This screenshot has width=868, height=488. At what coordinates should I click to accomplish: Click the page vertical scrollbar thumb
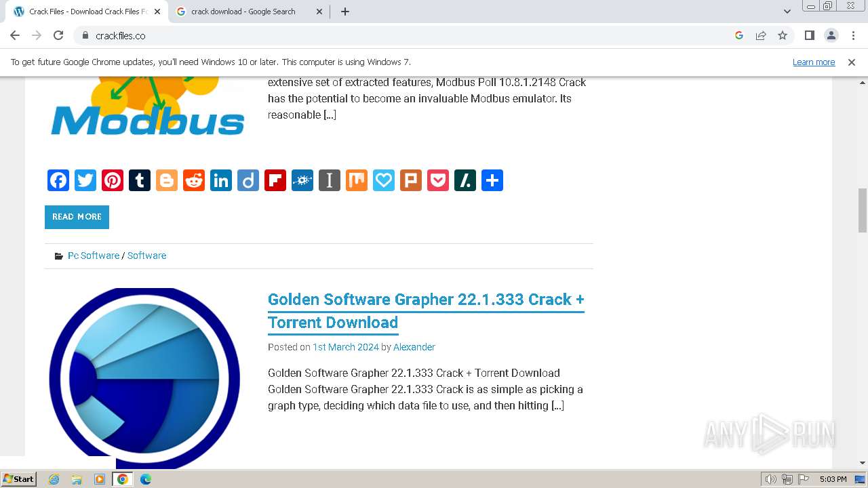[x=863, y=210]
